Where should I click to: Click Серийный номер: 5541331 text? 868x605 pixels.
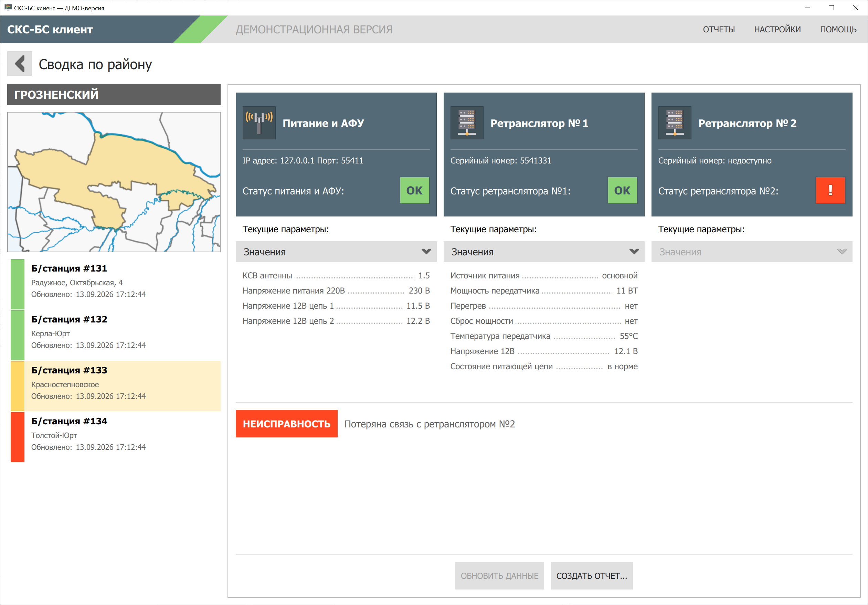click(x=501, y=160)
